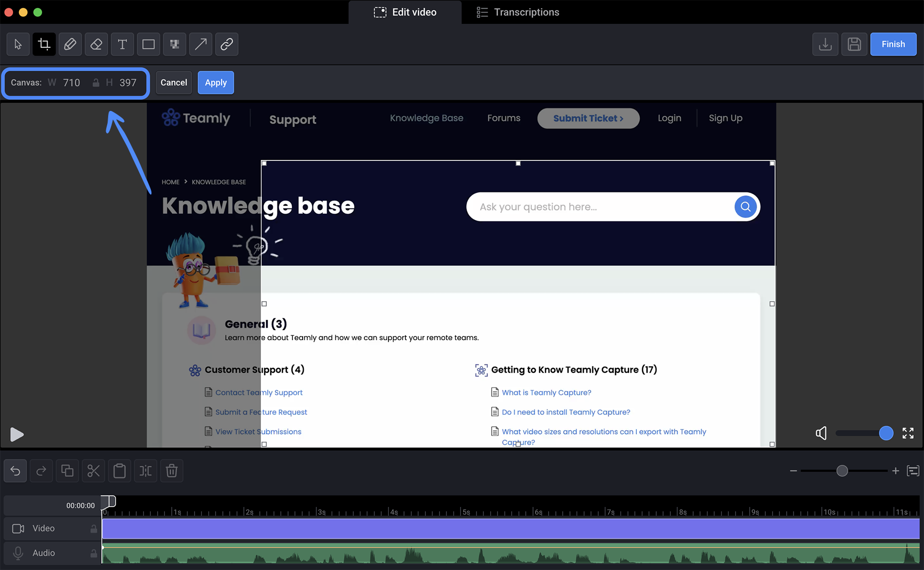Select the Link tool
The height and width of the screenshot is (570, 924).
pyautogui.click(x=227, y=44)
